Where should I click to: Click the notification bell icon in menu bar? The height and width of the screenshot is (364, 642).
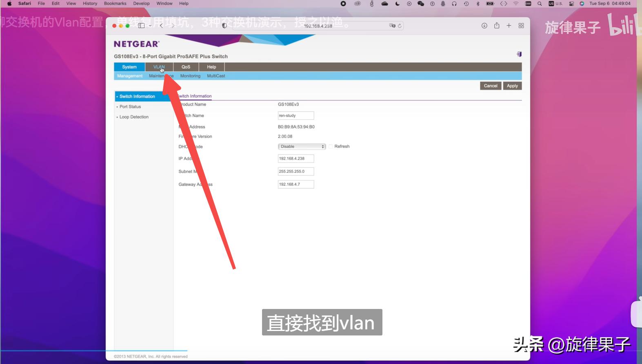click(443, 3)
